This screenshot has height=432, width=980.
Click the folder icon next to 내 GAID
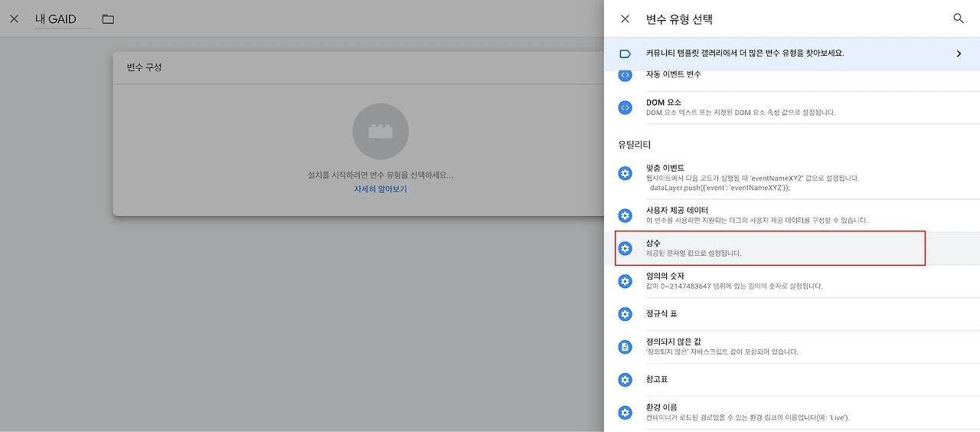[108, 19]
